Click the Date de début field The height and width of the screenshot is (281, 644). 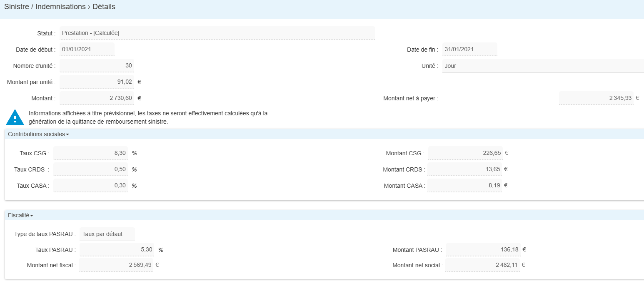pyautogui.click(x=87, y=49)
